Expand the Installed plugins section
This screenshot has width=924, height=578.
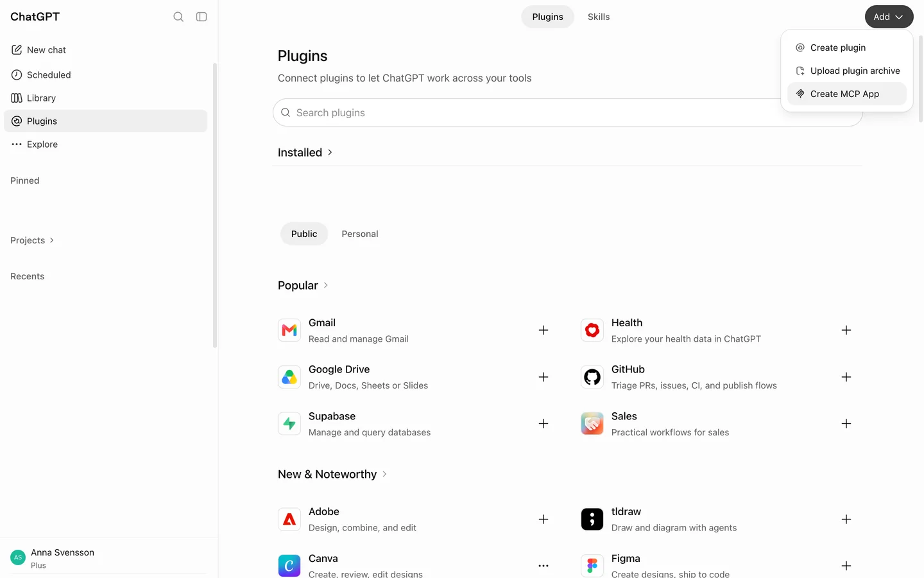305,152
